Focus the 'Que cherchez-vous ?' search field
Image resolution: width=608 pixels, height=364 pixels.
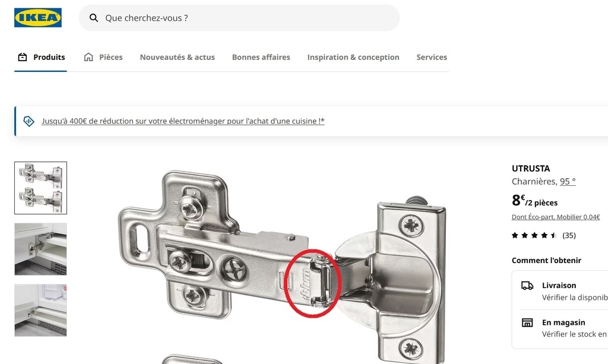(239, 18)
